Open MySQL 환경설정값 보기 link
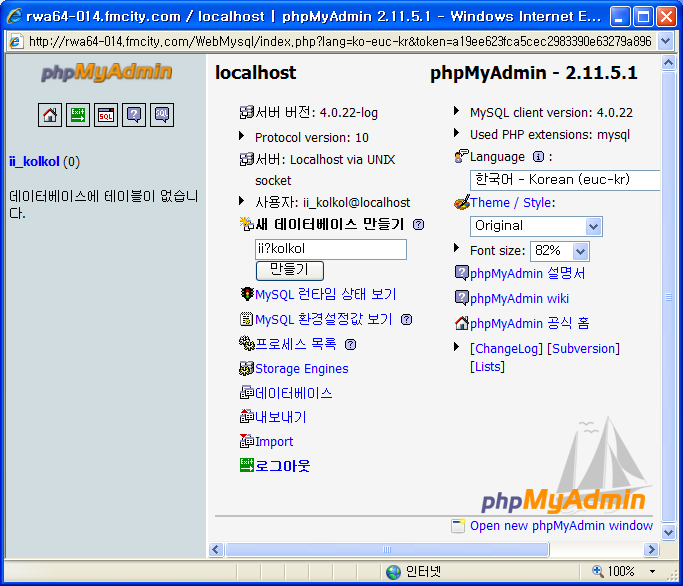Image resolution: width=683 pixels, height=586 pixels. 324,319
